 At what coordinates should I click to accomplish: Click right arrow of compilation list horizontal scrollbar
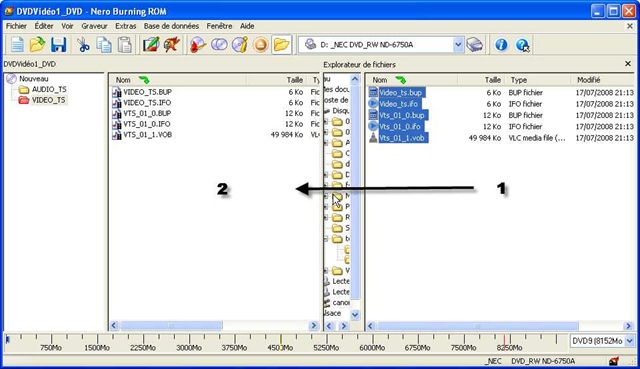[x=313, y=325]
